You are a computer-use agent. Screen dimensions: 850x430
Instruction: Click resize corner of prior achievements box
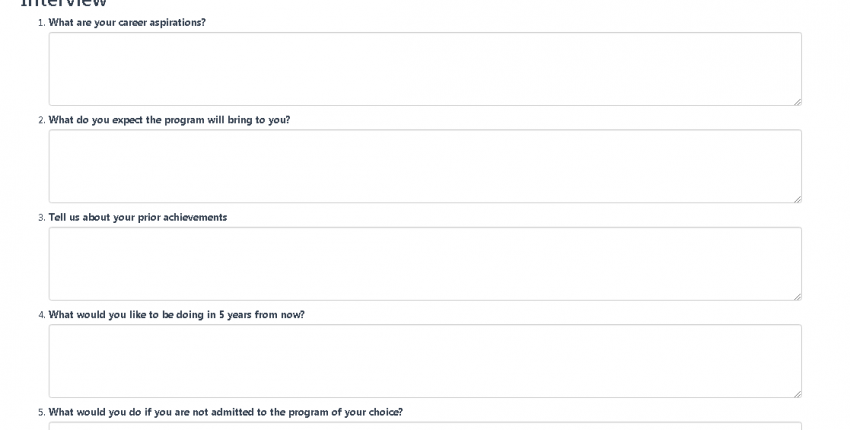(x=797, y=297)
